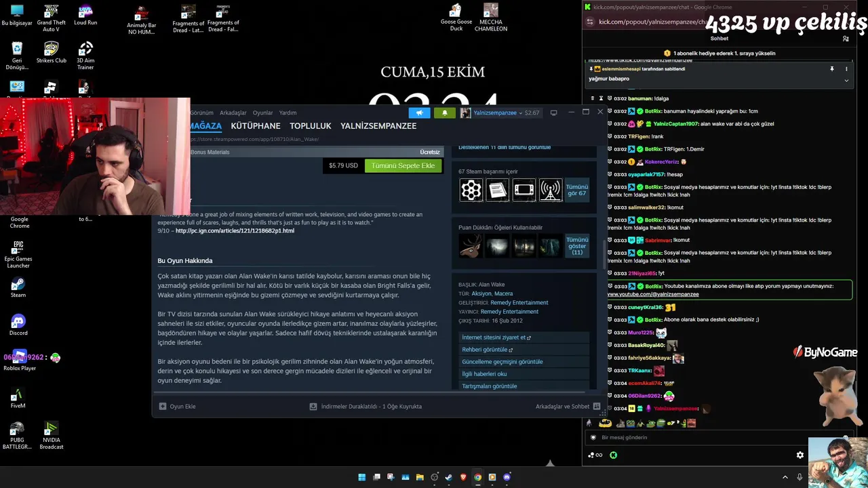The height and width of the screenshot is (488, 868).
Task: Click the Kick popout address bar
Action: click(651, 22)
